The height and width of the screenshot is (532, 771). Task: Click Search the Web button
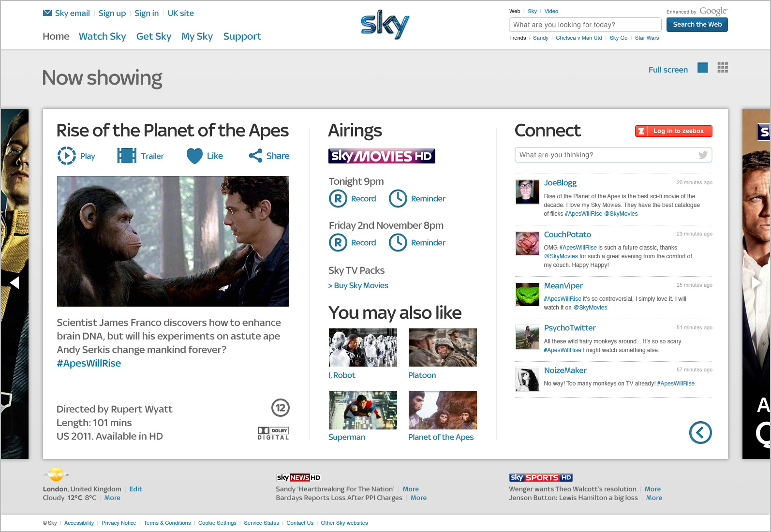point(697,24)
